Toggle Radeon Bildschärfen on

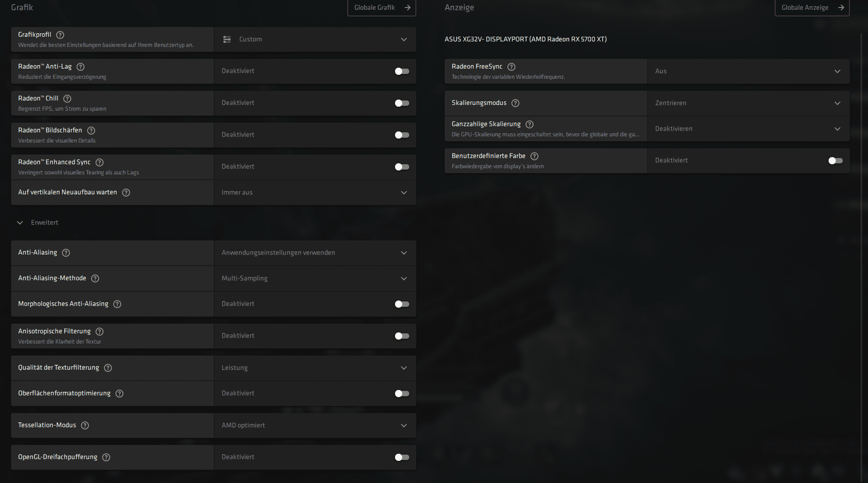click(x=402, y=135)
